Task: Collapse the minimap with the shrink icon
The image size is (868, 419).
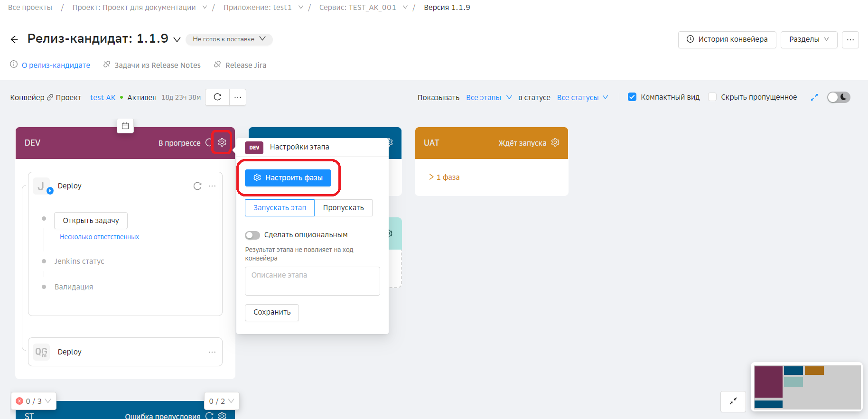Action: coord(733,401)
